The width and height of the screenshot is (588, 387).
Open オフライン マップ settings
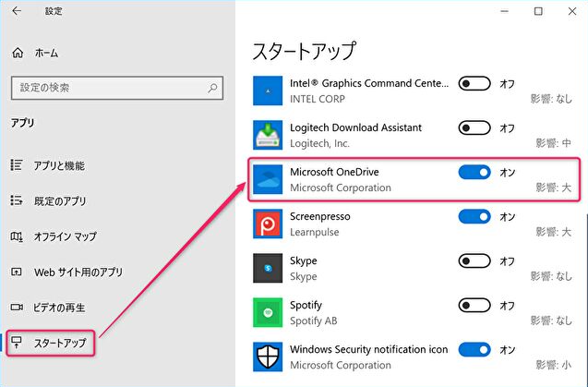66,236
